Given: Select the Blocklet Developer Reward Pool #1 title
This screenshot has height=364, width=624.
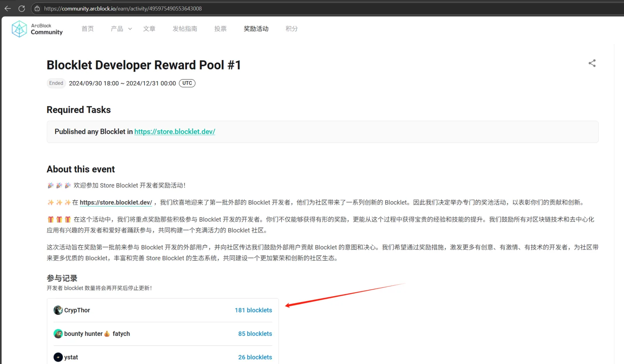Looking at the screenshot, I should (144, 65).
